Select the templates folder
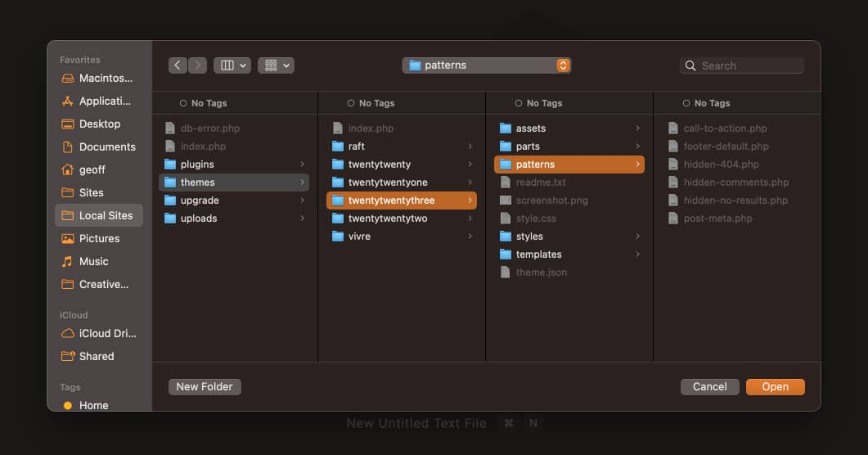The width and height of the screenshot is (868, 455). point(538,255)
